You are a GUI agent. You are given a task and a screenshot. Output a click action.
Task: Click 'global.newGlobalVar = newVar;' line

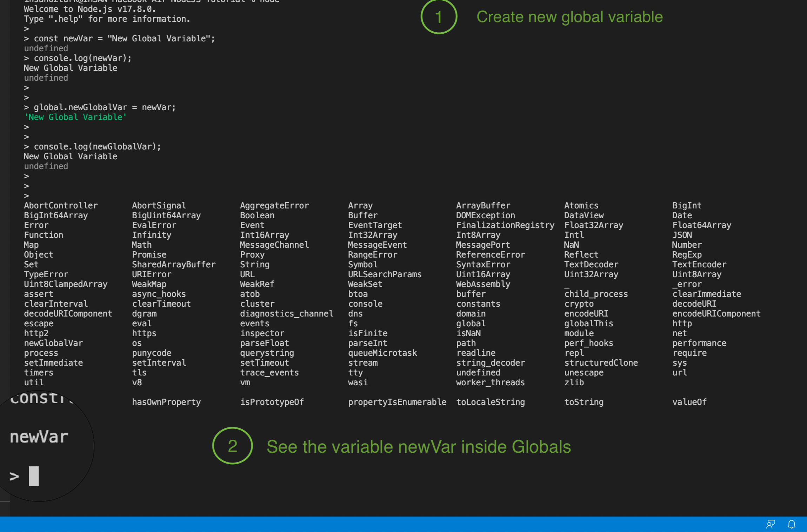[100, 107]
